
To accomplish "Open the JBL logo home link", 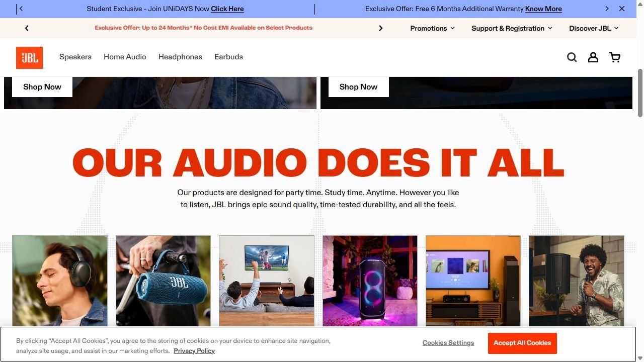I will click(29, 58).
